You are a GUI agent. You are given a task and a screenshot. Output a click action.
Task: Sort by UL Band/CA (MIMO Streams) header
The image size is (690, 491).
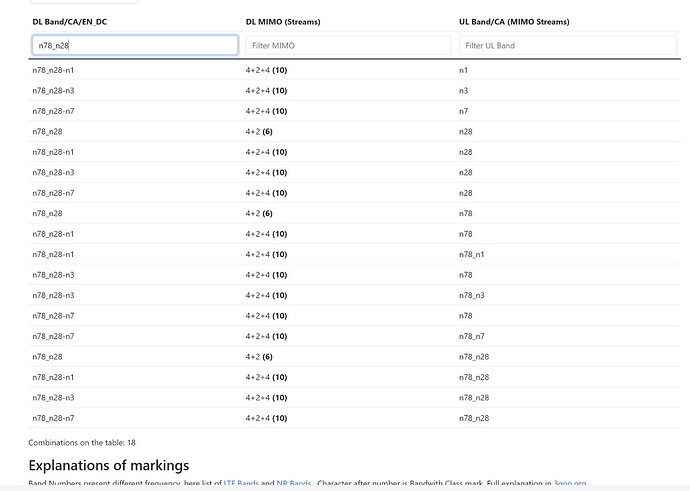(514, 22)
